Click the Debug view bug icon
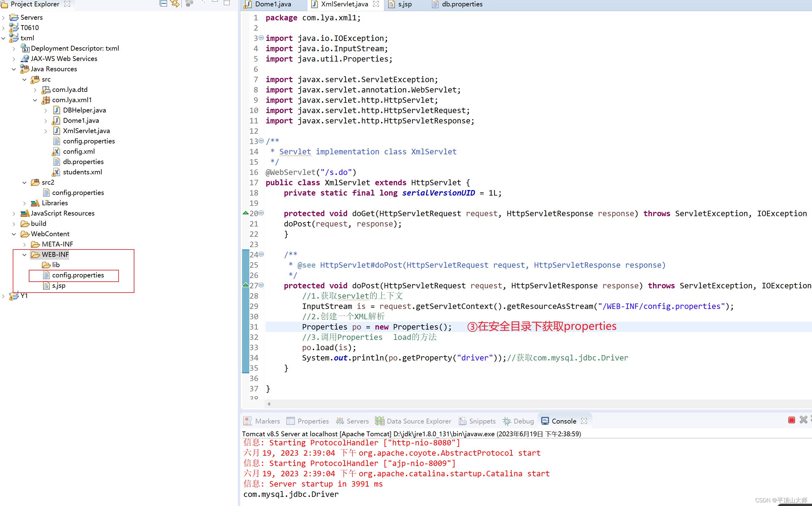This screenshot has width=812, height=506. click(x=507, y=421)
